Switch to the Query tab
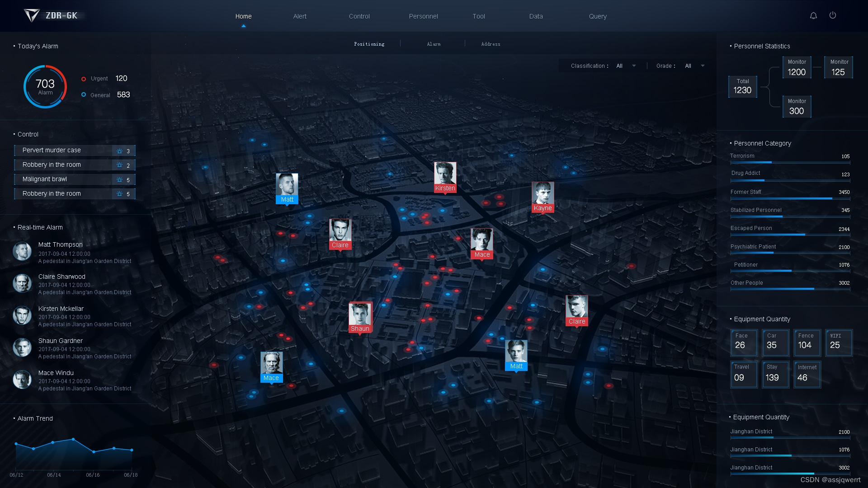The width and height of the screenshot is (868, 488). coord(597,16)
